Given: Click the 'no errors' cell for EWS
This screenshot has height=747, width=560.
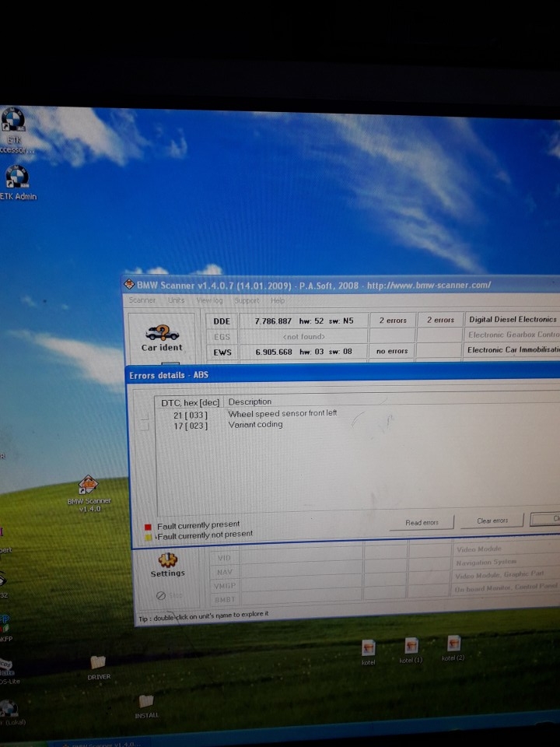Looking at the screenshot, I should click(x=392, y=351).
